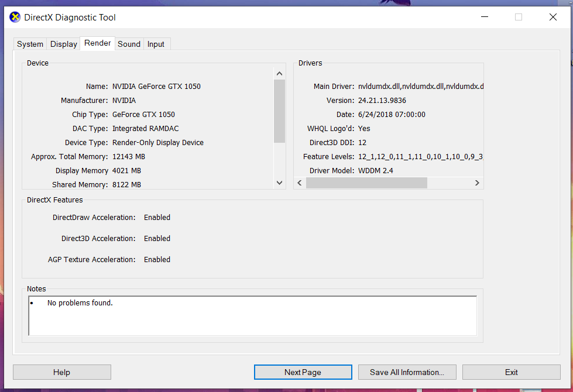Click the Notes text box
This screenshot has height=392, width=573.
tap(252, 315)
